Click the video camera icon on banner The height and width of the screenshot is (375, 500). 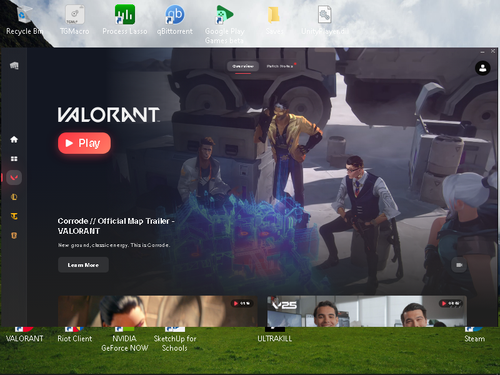coord(459,265)
